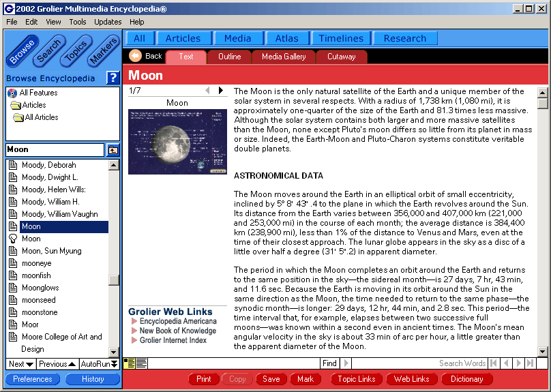Open the AutoRun dropdown button

click(99, 364)
